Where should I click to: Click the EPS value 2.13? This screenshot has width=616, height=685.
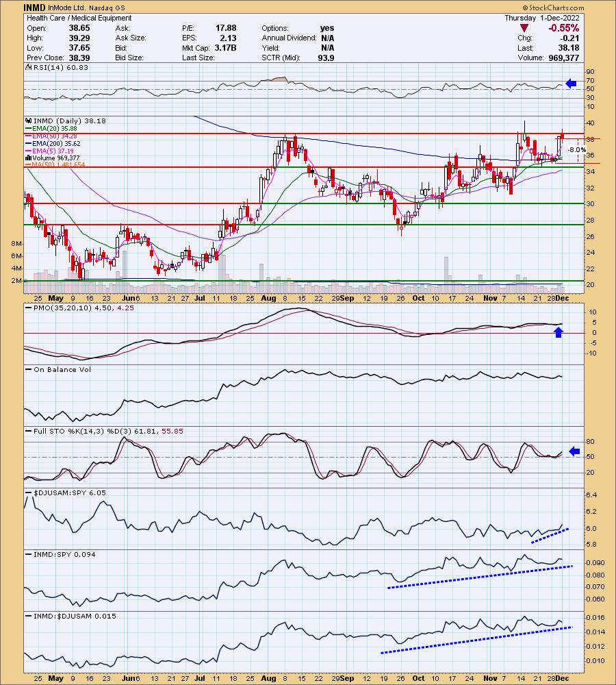click(229, 38)
